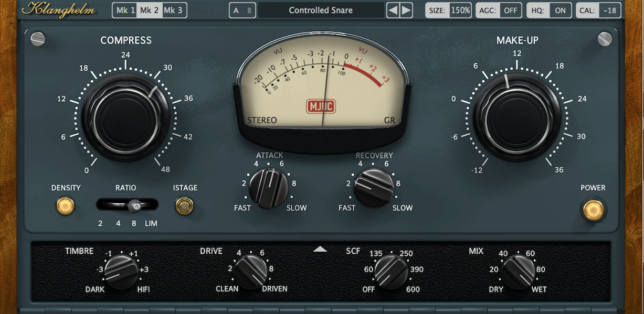Load the previous preset with left arrow
This screenshot has width=644, height=314.
(x=393, y=10)
